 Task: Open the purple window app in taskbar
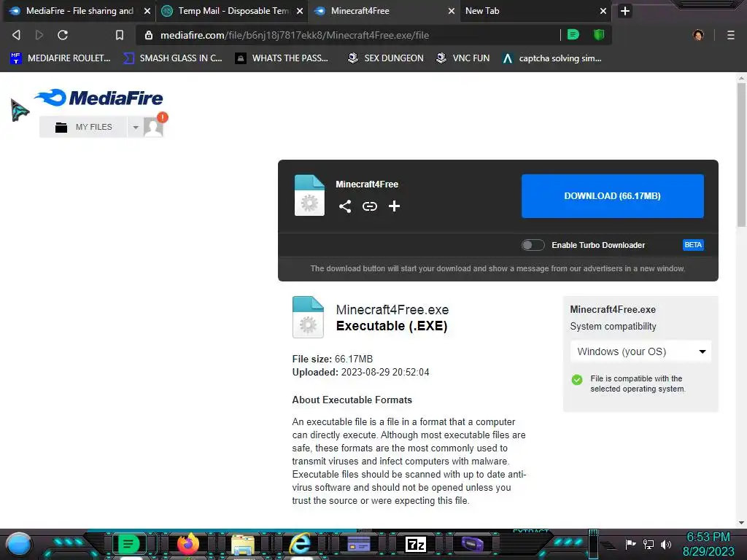pos(359,543)
